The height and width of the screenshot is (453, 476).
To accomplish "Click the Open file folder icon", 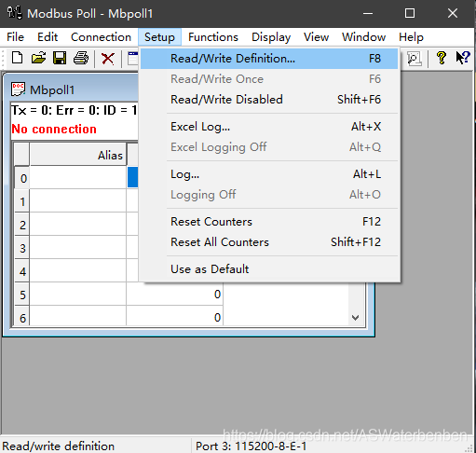I will (x=38, y=58).
